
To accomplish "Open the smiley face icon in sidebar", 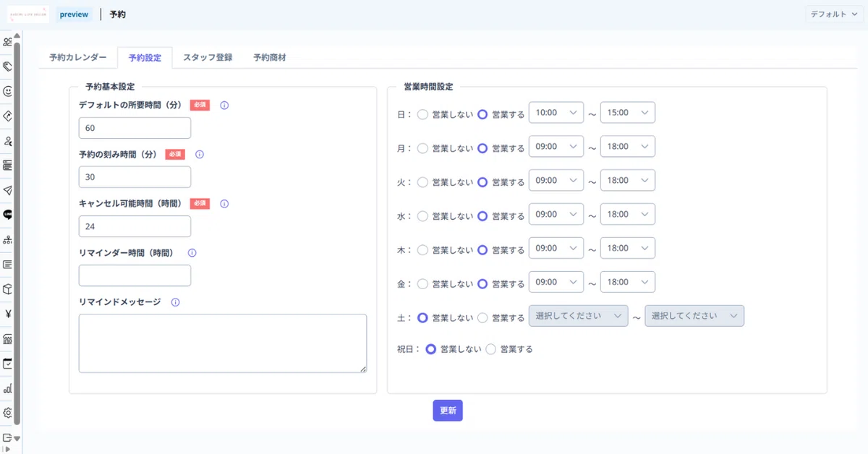I will (7, 91).
